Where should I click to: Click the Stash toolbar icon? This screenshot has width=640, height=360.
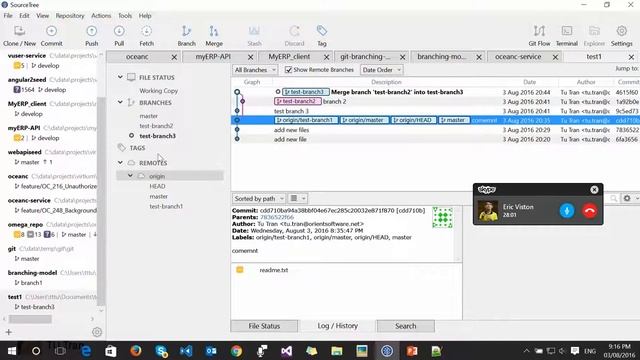click(254, 31)
